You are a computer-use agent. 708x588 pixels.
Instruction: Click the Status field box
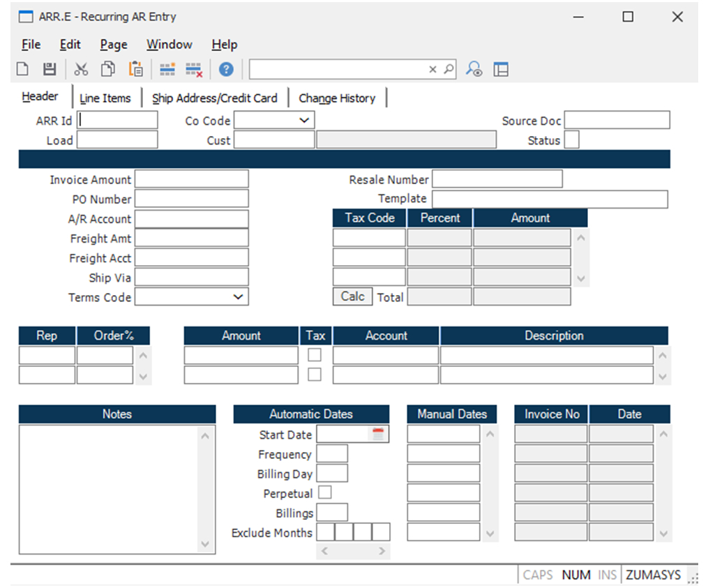pos(572,140)
